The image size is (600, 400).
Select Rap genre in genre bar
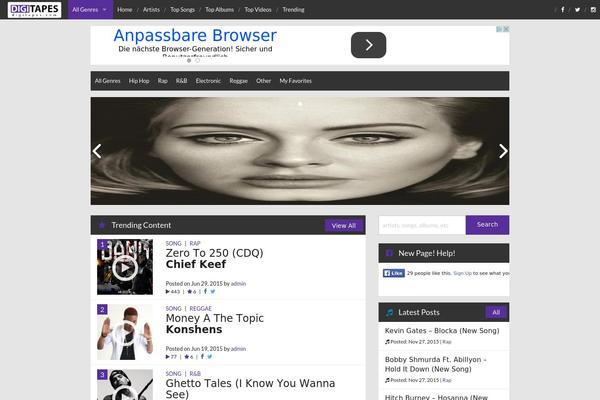[x=163, y=81]
